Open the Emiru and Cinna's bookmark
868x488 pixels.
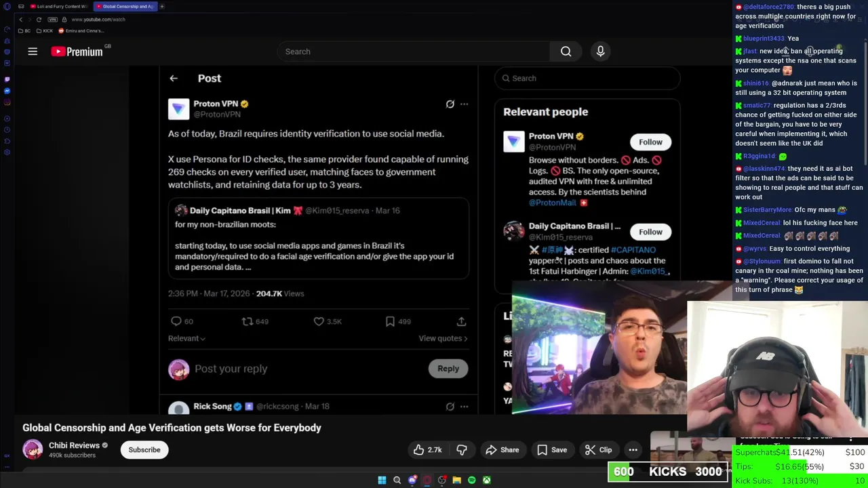coord(81,30)
